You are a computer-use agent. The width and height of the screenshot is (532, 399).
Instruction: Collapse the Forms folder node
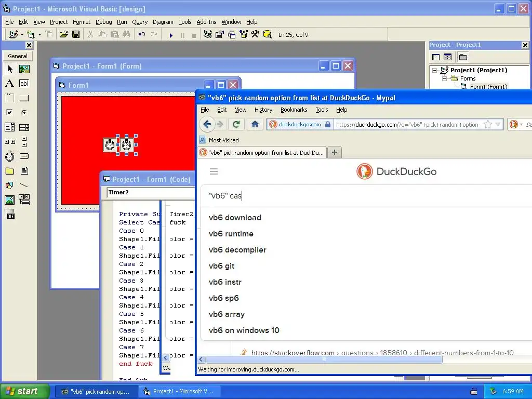[444, 79]
